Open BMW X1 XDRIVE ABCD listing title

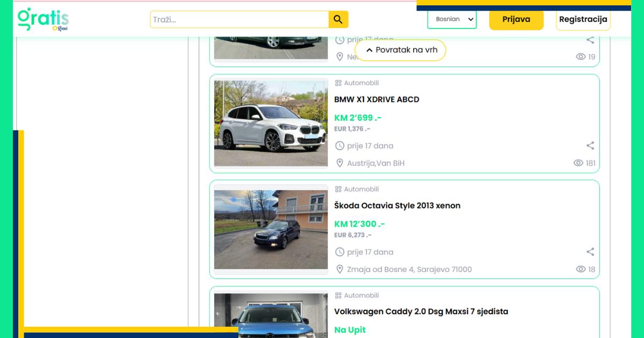click(x=377, y=99)
